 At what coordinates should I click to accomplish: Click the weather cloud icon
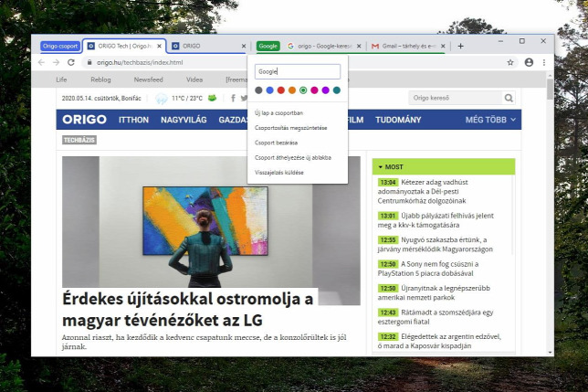[x=162, y=99]
